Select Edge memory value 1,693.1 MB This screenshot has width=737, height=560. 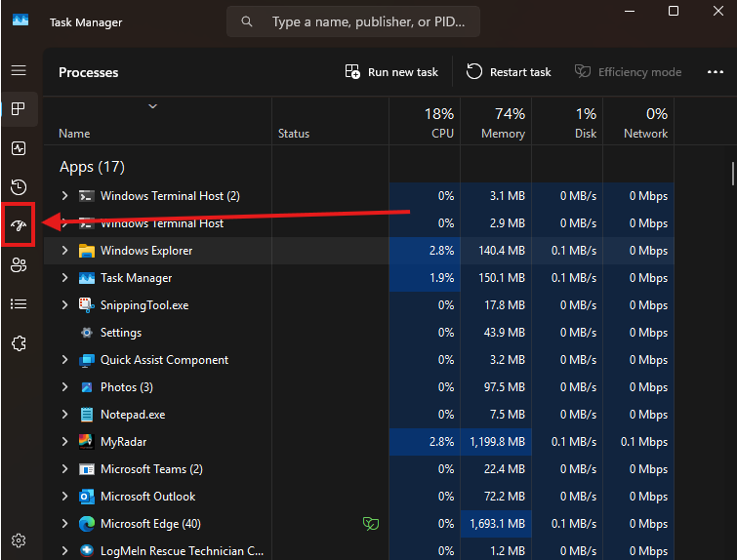click(497, 523)
